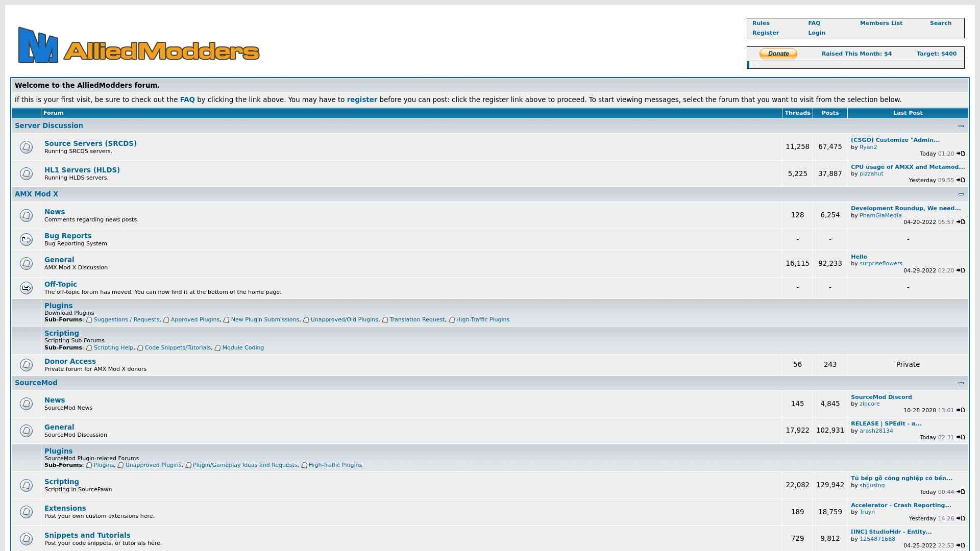Click the PayPal Donate button

pos(778,54)
